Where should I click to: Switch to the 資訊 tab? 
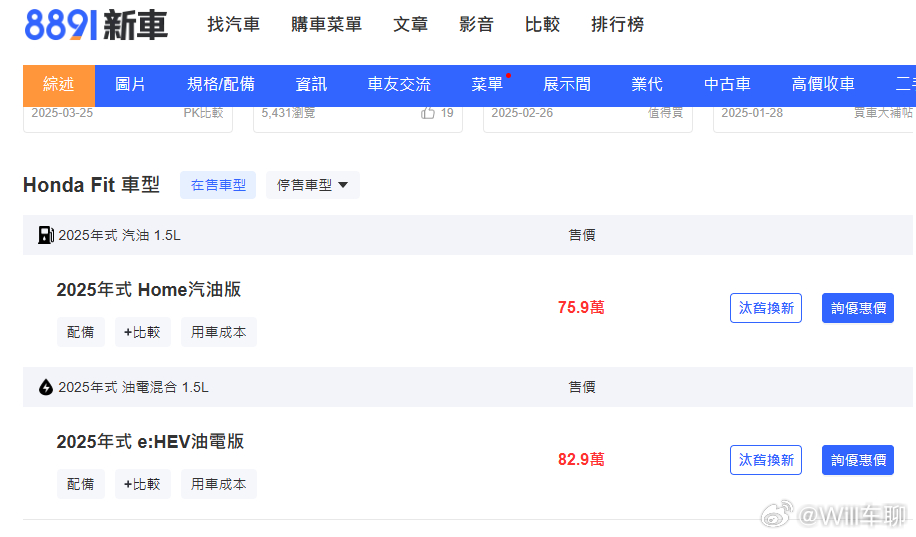click(311, 85)
